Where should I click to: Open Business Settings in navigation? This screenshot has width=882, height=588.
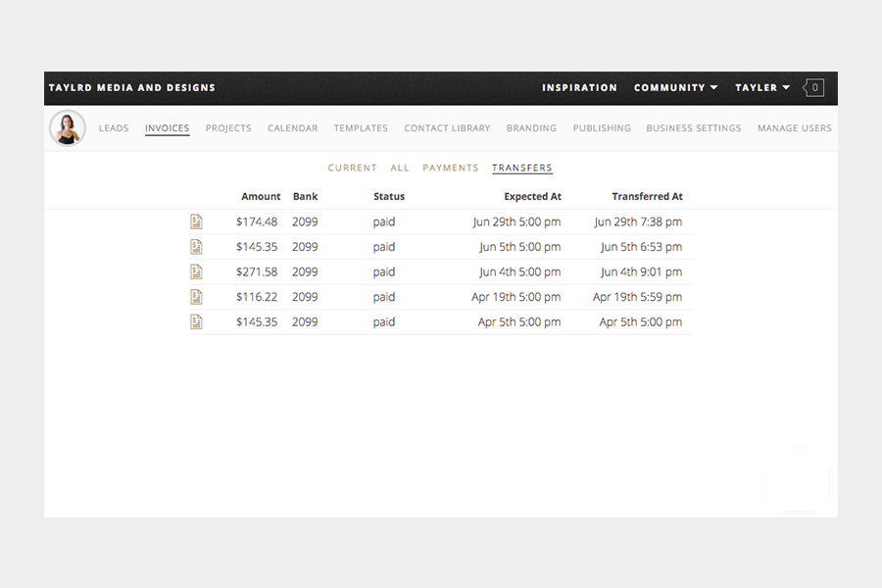tap(693, 128)
